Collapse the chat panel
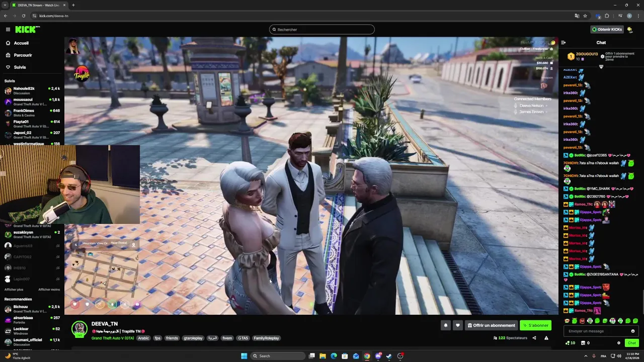This screenshot has width=644, height=362. (x=563, y=43)
